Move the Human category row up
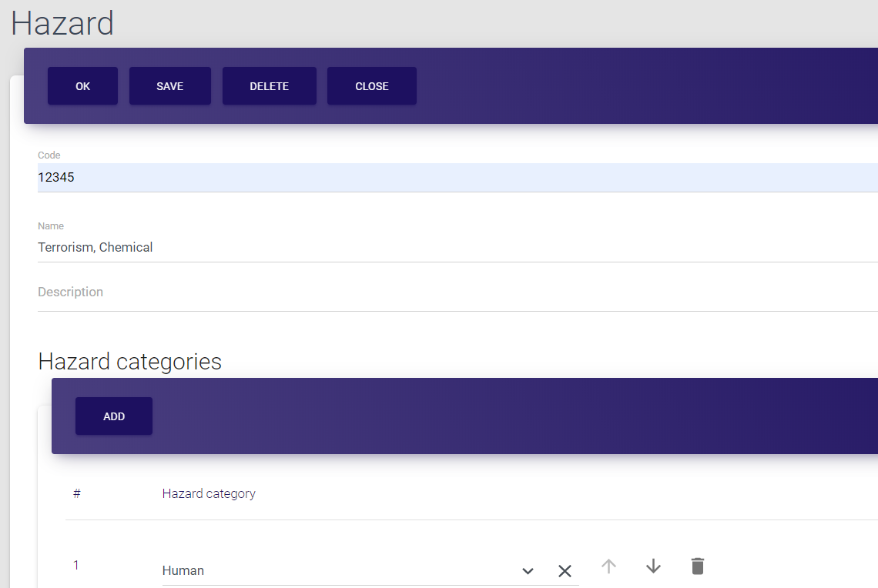 pyautogui.click(x=608, y=566)
